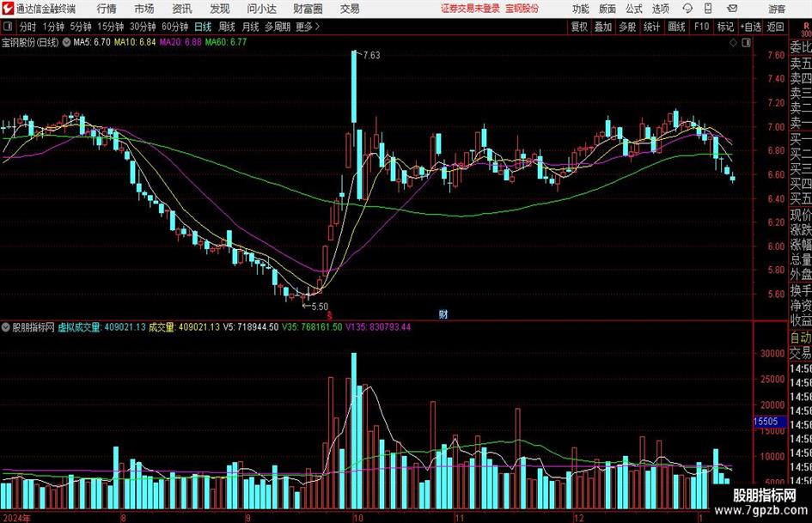This screenshot has width=812, height=523.
Task: Switch to 周线 weekly tab
Action: click(x=226, y=27)
